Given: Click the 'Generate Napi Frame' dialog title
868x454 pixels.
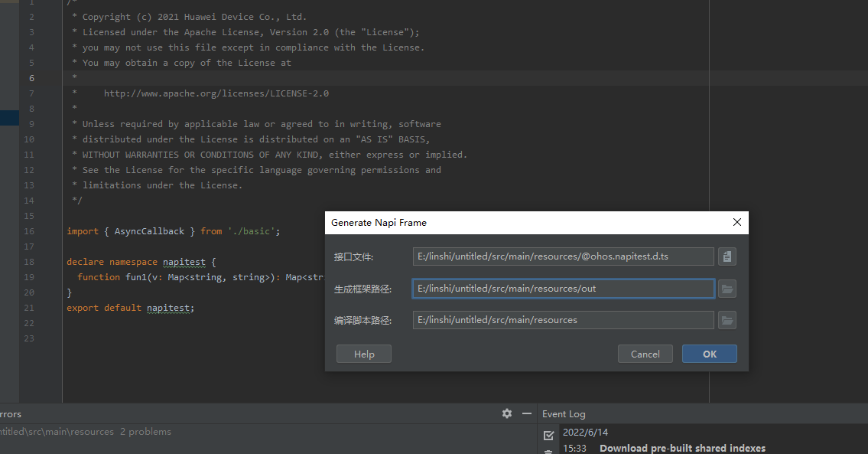Looking at the screenshot, I should point(379,222).
